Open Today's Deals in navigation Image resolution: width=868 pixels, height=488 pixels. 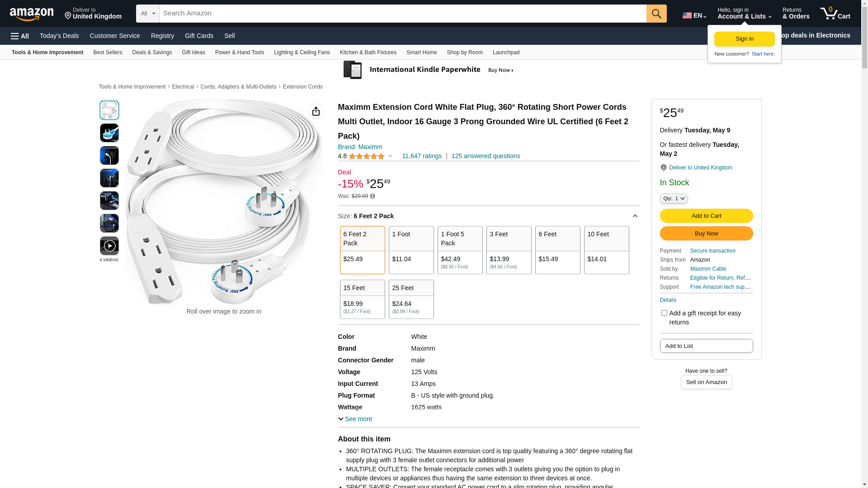(x=59, y=36)
